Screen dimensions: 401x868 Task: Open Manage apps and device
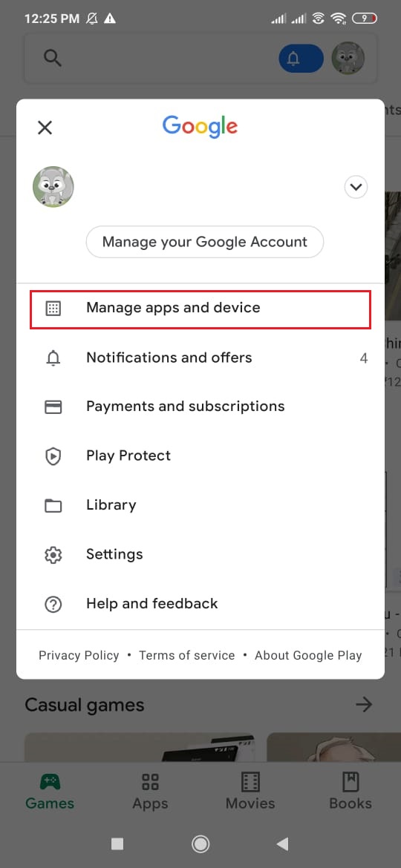200,309
